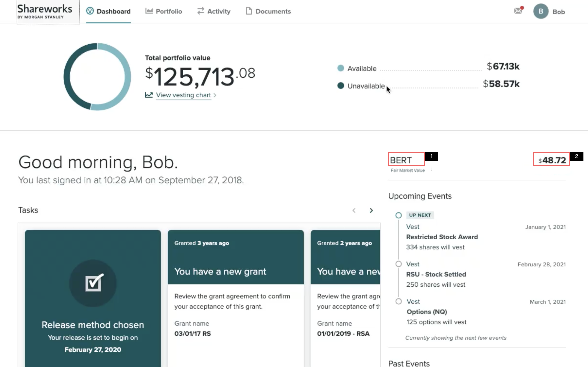Select the February 28 Vest event marker
This screenshot has width=588, height=367.
(x=398, y=264)
